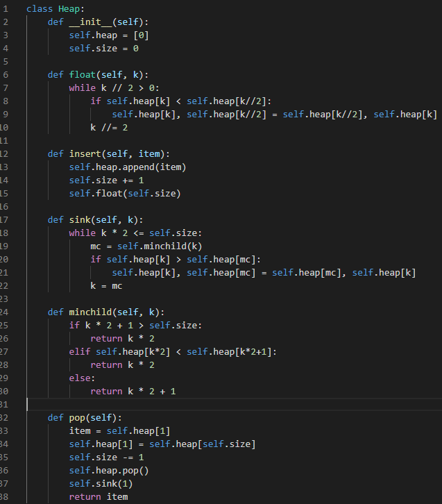Click the 'while k * 2 <= self.size:' line
The height and width of the screenshot is (504, 442).
click(135, 233)
